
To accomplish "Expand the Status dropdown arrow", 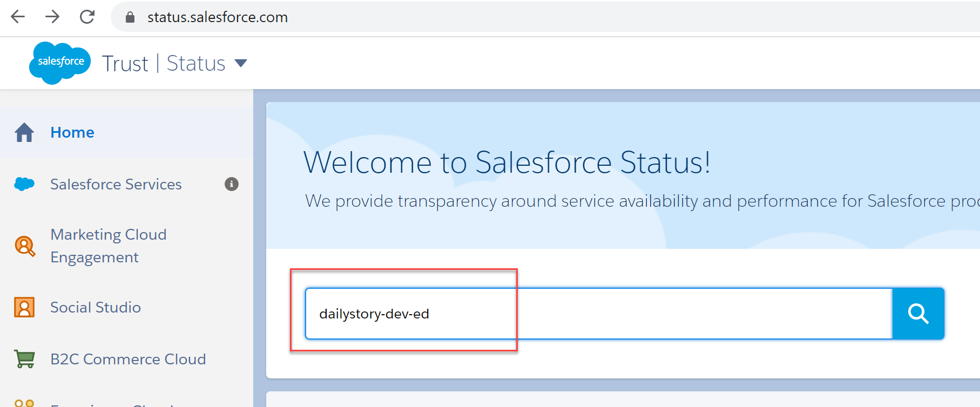I will (x=241, y=63).
